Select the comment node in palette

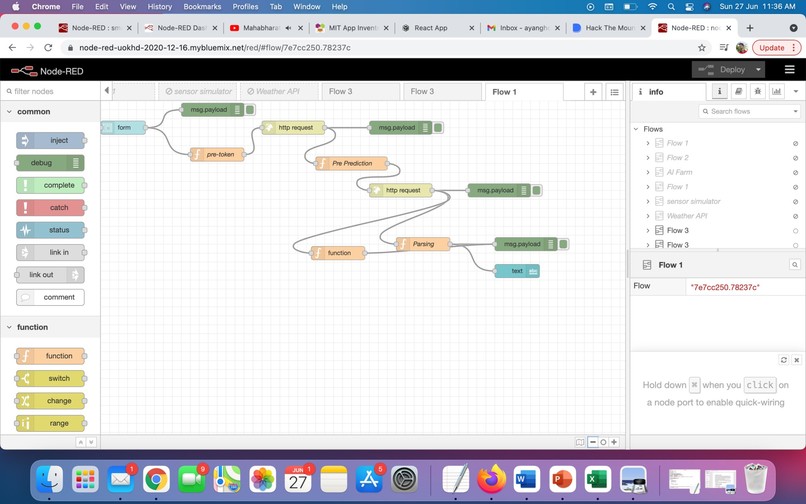pos(50,297)
